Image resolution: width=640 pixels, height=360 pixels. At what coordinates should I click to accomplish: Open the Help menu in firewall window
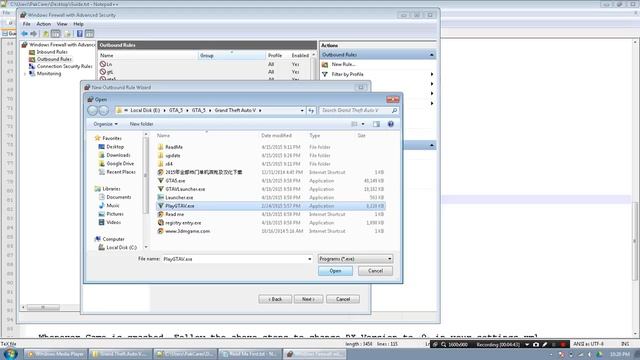click(78, 24)
